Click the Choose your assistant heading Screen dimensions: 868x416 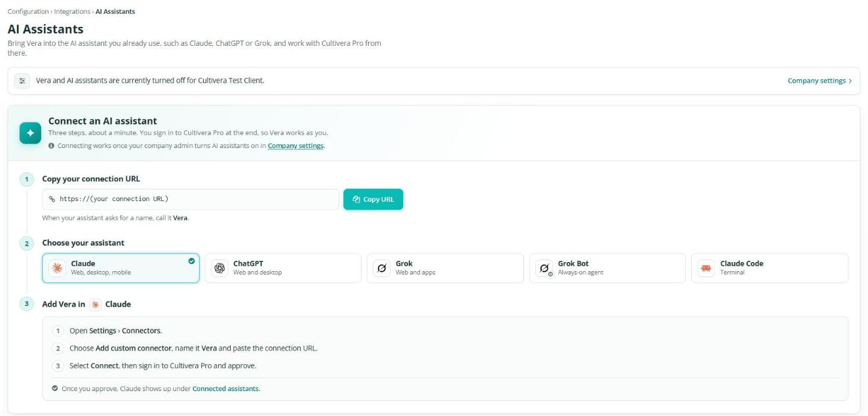pyautogui.click(x=83, y=243)
